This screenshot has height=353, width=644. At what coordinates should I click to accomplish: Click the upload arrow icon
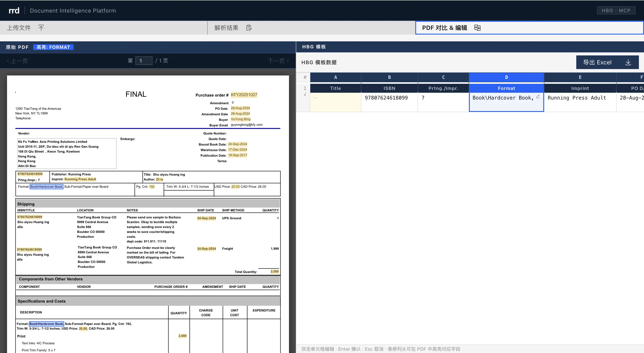(41, 27)
